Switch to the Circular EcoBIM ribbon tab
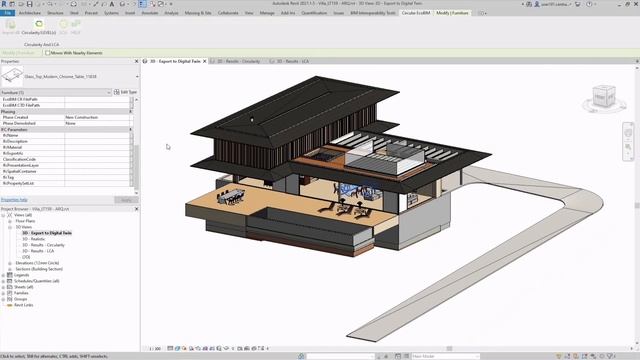 coord(416,13)
